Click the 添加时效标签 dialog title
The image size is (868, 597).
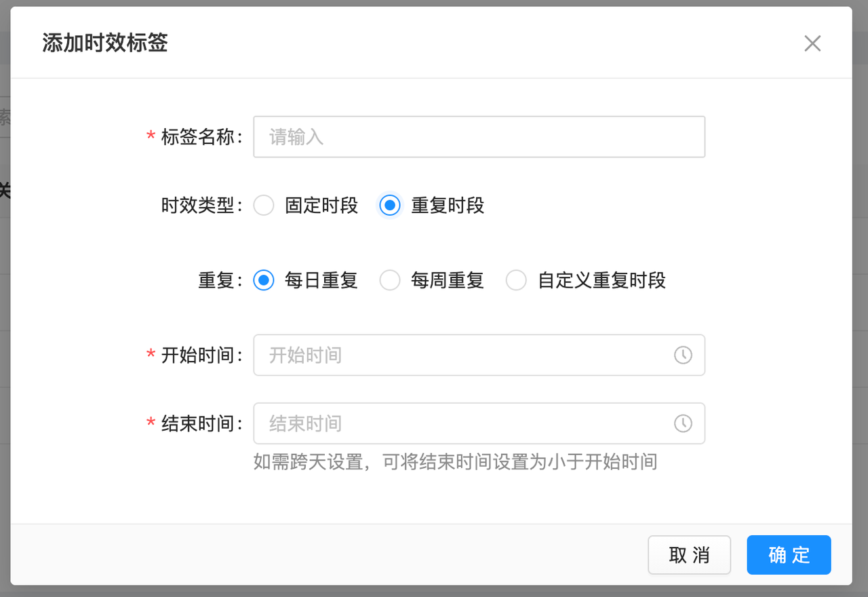[x=105, y=43]
